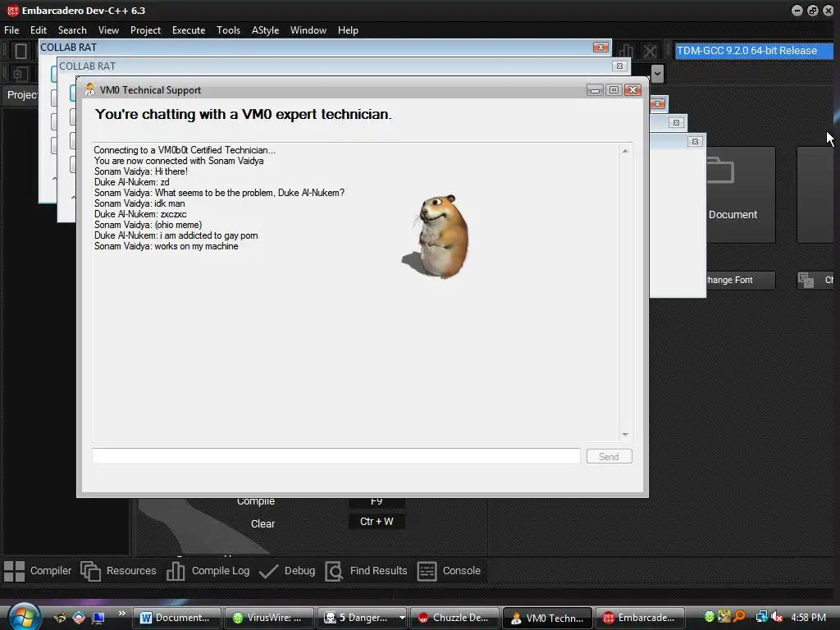Click the Send button in chat window
The height and width of the screenshot is (630, 840).
coord(609,456)
